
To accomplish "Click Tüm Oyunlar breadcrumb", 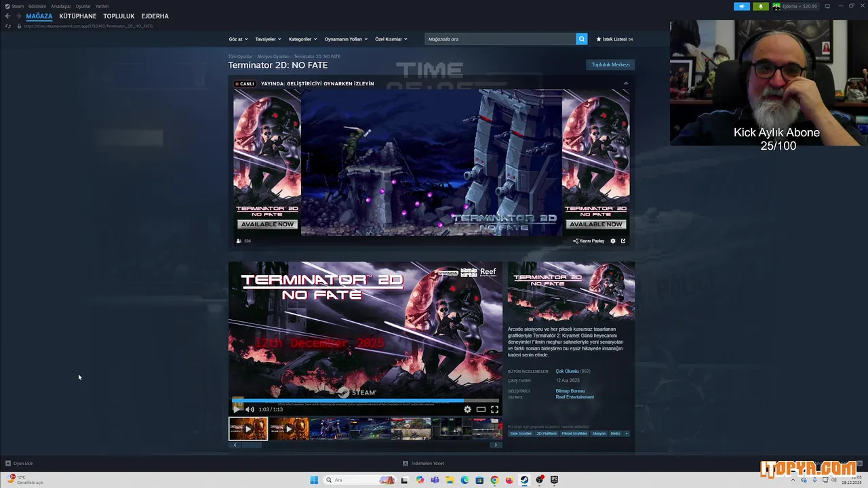I will [240, 56].
